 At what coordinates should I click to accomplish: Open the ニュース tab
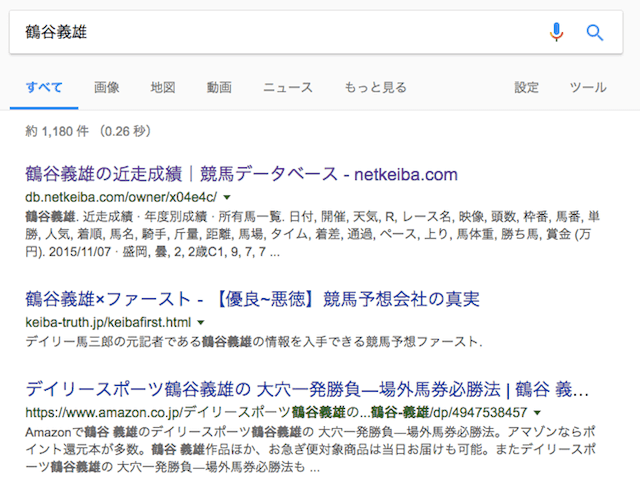coord(288,87)
